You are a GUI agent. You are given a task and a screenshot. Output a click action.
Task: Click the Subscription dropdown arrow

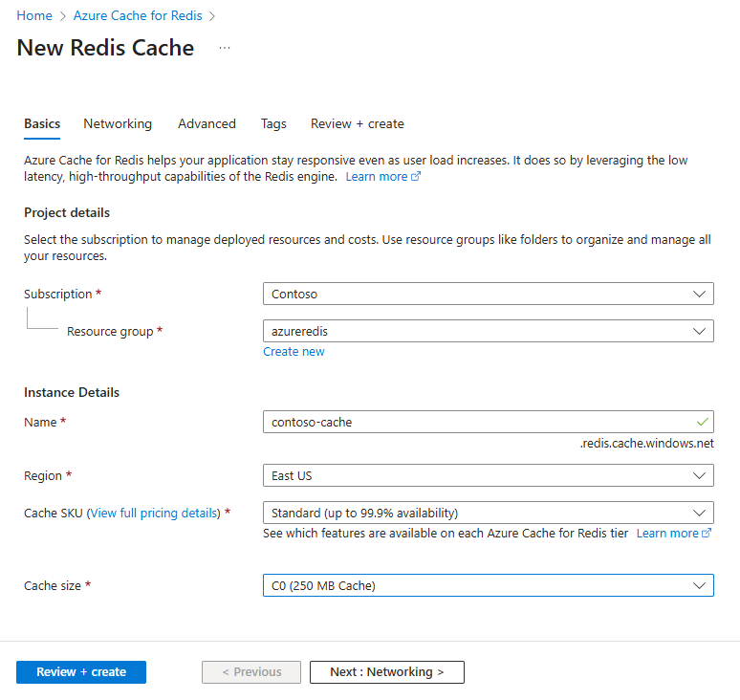coord(699,294)
